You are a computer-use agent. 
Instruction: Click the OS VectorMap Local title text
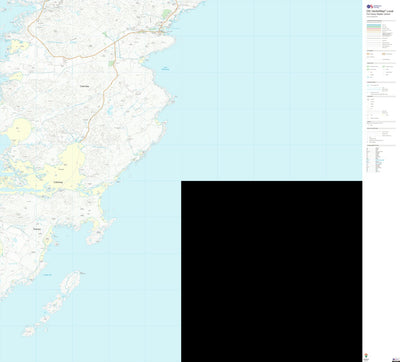[x=380, y=11]
